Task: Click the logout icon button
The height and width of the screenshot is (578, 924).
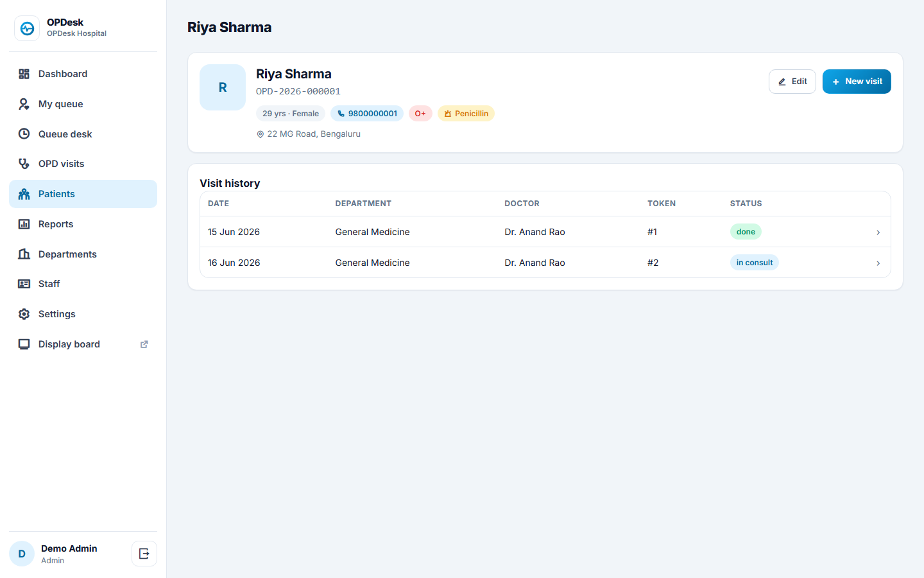Action: (x=144, y=554)
